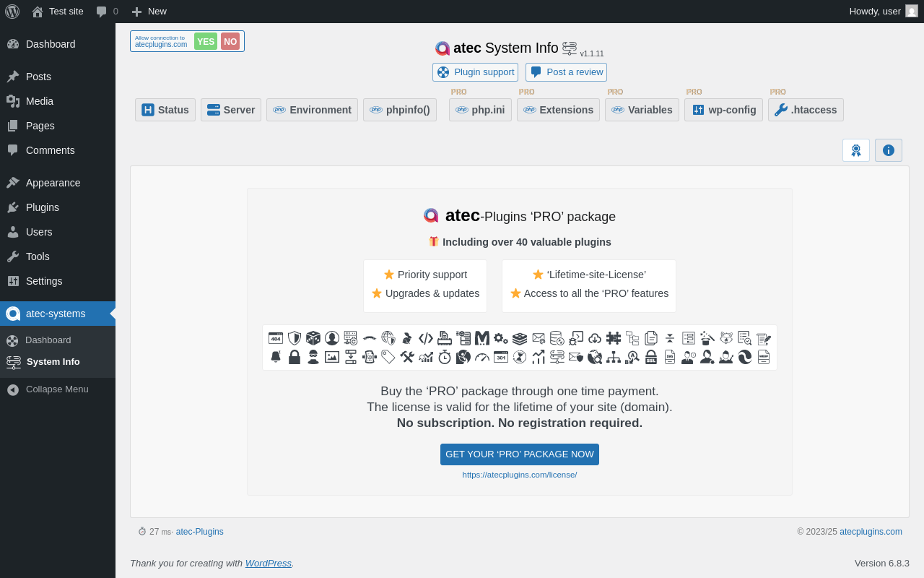Open the PRO Extensions tab
This screenshot has height=578, width=924.
tap(558, 110)
